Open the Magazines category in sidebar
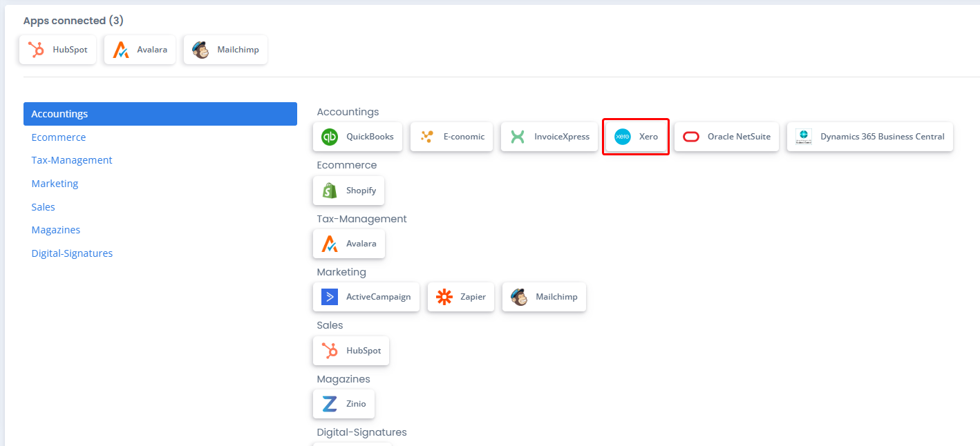The width and height of the screenshot is (980, 446). [56, 230]
